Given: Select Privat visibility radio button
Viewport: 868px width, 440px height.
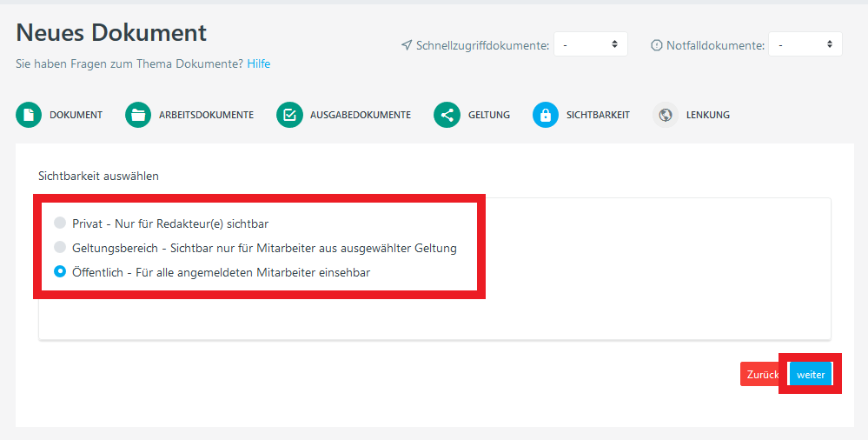Looking at the screenshot, I should pyautogui.click(x=60, y=223).
